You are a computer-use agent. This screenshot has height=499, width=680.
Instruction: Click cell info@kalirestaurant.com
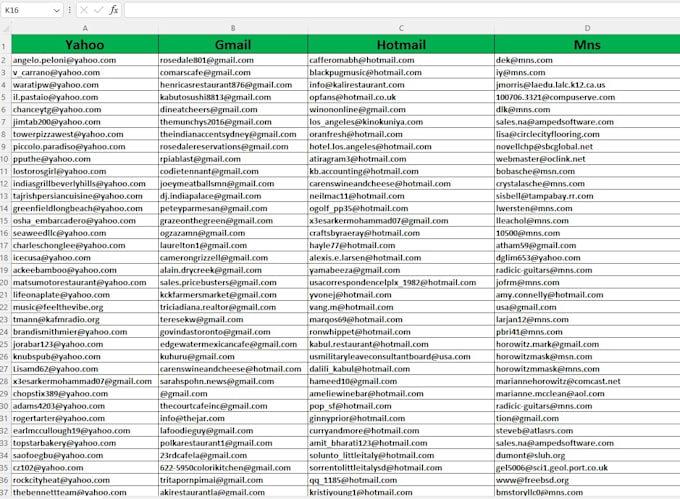point(401,85)
